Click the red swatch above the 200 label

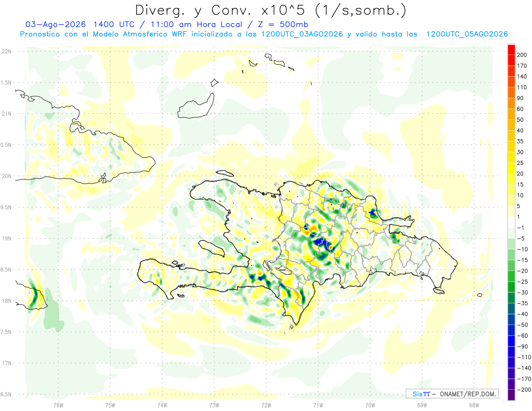click(511, 50)
